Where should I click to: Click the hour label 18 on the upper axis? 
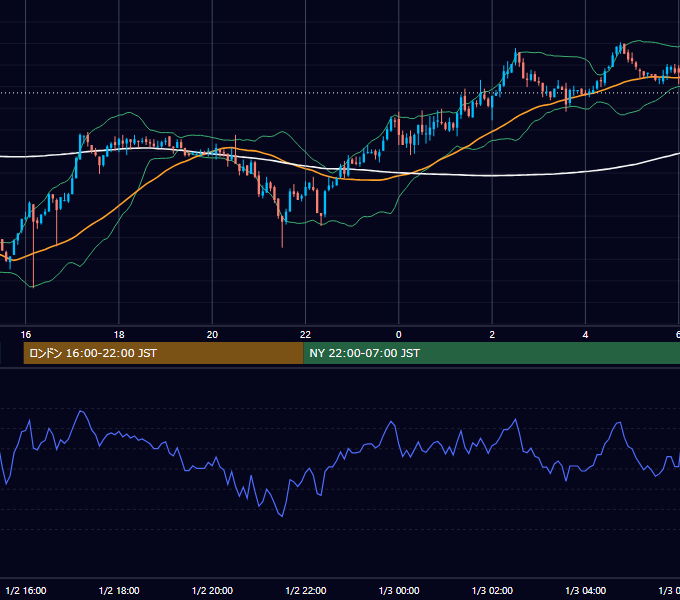119,334
